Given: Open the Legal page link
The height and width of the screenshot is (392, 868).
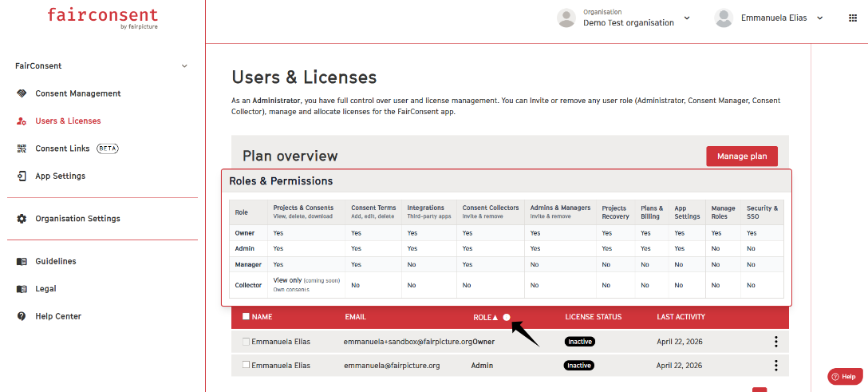Looking at the screenshot, I should click(x=46, y=288).
